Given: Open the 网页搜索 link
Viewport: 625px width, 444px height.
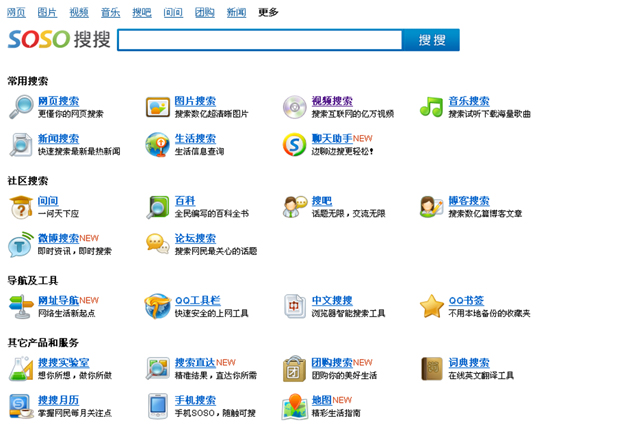Looking at the screenshot, I should (x=58, y=101).
